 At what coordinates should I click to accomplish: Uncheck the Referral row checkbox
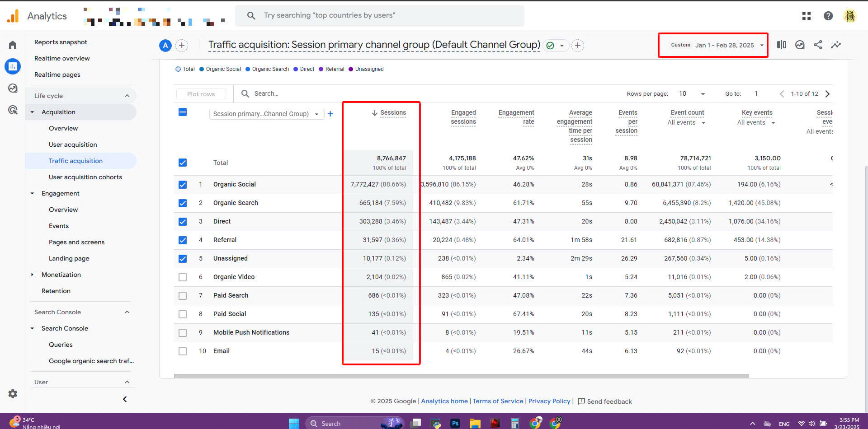(183, 240)
